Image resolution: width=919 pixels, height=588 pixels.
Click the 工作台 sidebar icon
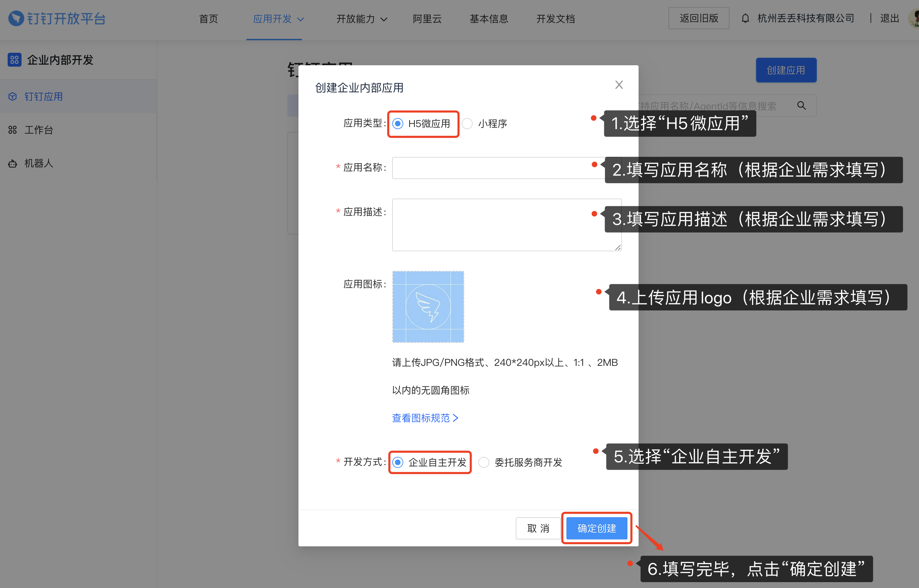(x=12, y=130)
